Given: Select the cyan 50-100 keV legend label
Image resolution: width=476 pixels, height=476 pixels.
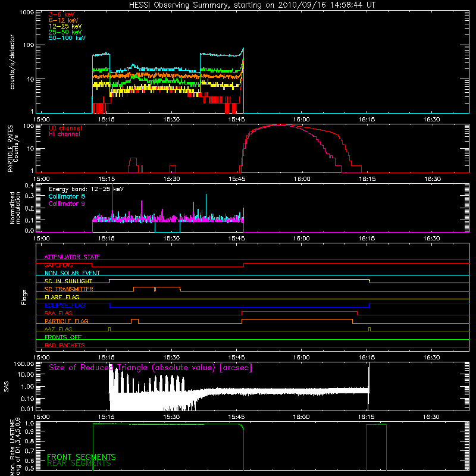Looking at the screenshot, I should [67, 38].
